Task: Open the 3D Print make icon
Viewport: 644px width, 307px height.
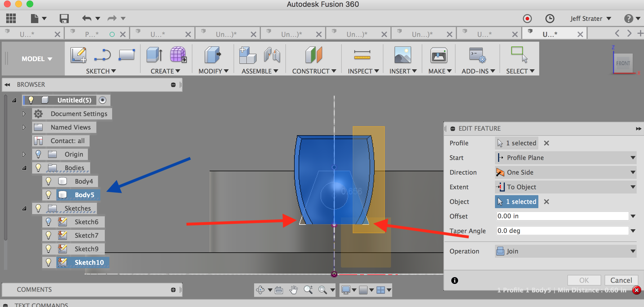Action: pyautogui.click(x=439, y=55)
